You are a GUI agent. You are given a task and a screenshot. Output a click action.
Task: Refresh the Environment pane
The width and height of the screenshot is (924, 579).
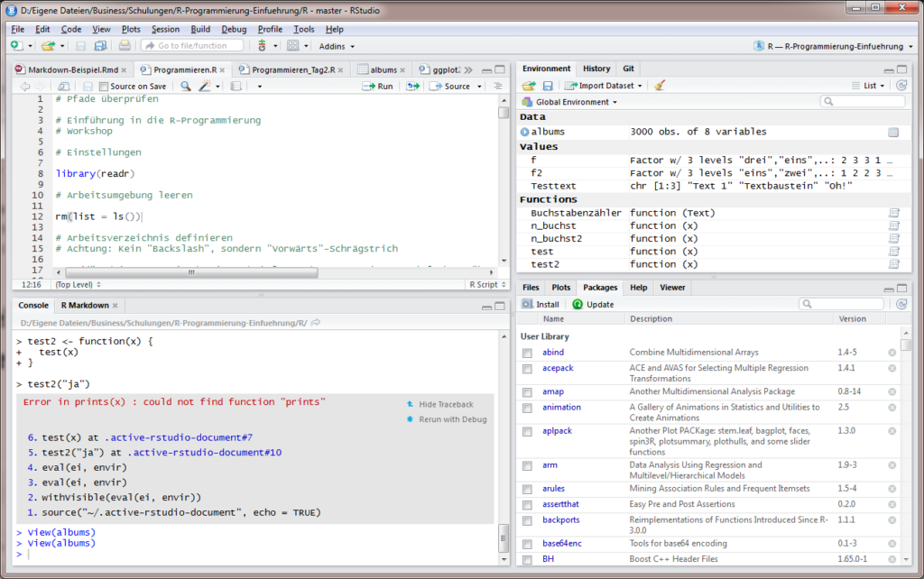[x=901, y=86]
